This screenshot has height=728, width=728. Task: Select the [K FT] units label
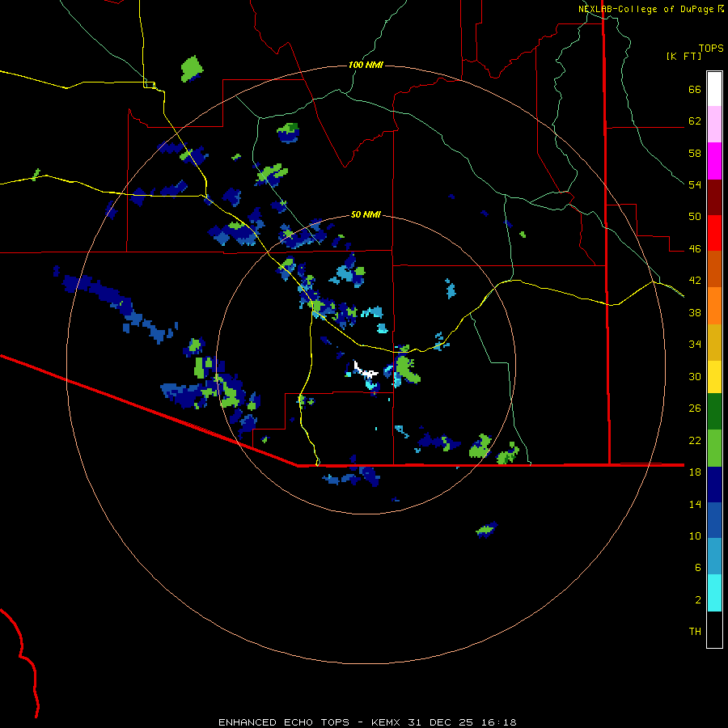(684, 56)
